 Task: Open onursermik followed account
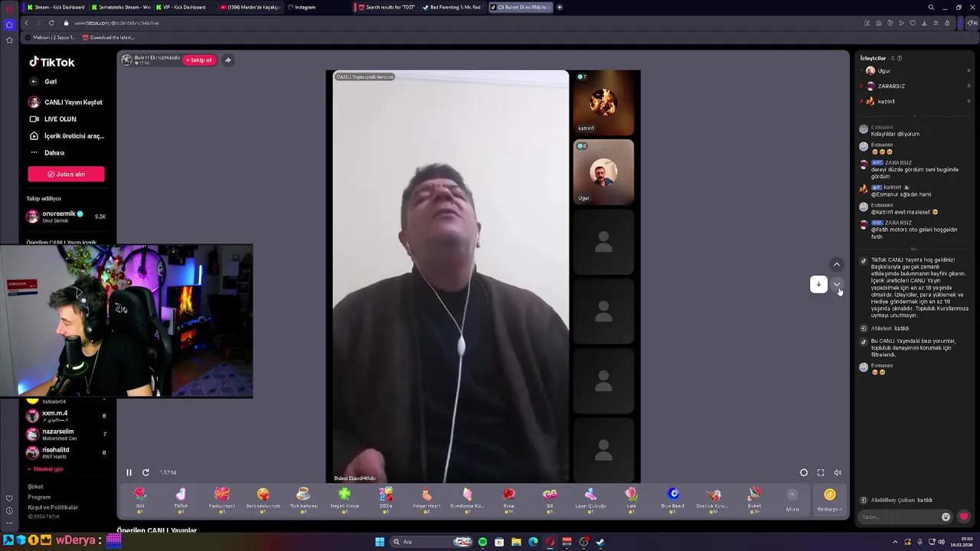pyautogui.click(x=66, y=217)
